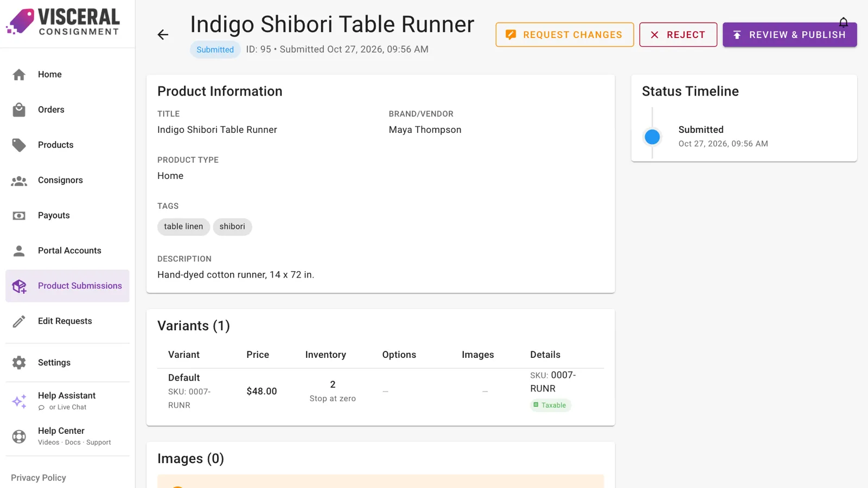Click the Maya Thompson vendor name
The width and height of the screenshot is (868, 488).
425,130
